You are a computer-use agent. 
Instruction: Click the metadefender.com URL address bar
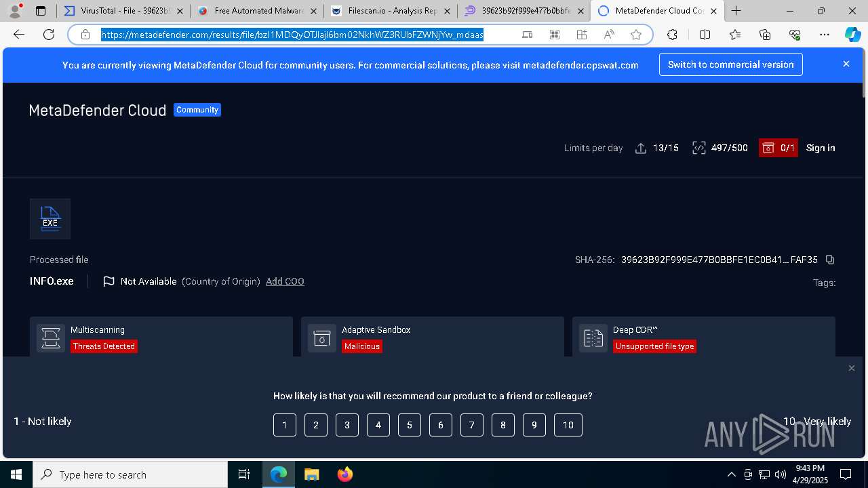(x=292, y=35)
